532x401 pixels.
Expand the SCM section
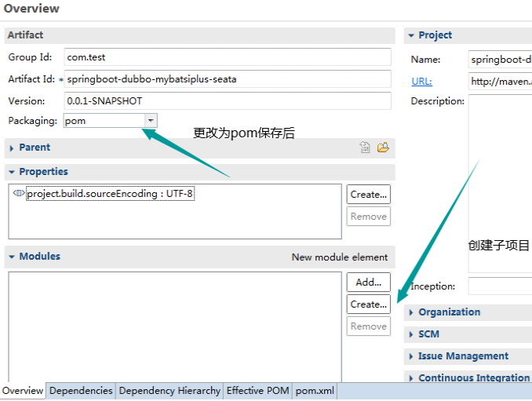428,334
